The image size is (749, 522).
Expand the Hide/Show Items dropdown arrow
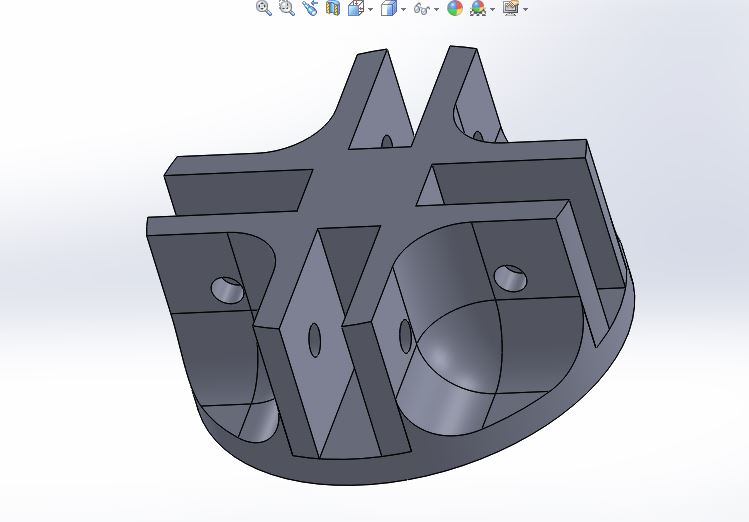pyautogui.click(x=436, y=9)
